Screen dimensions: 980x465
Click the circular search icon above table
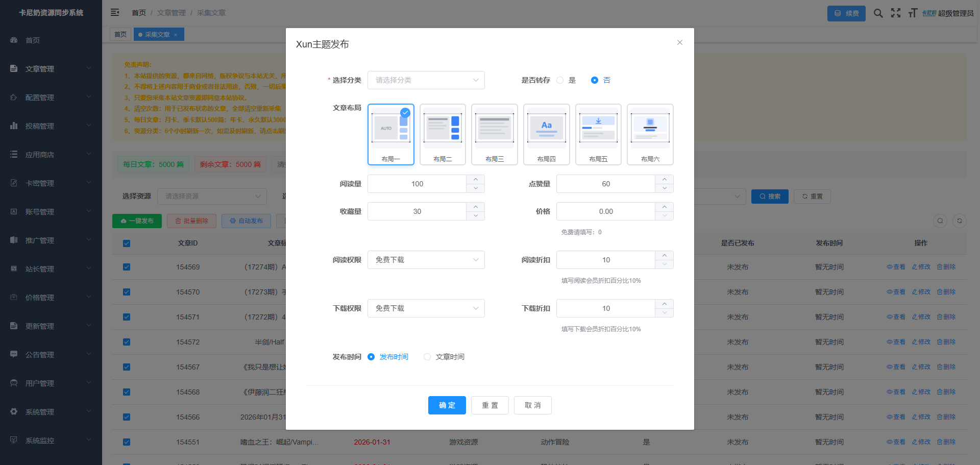(x=940, y=221)
